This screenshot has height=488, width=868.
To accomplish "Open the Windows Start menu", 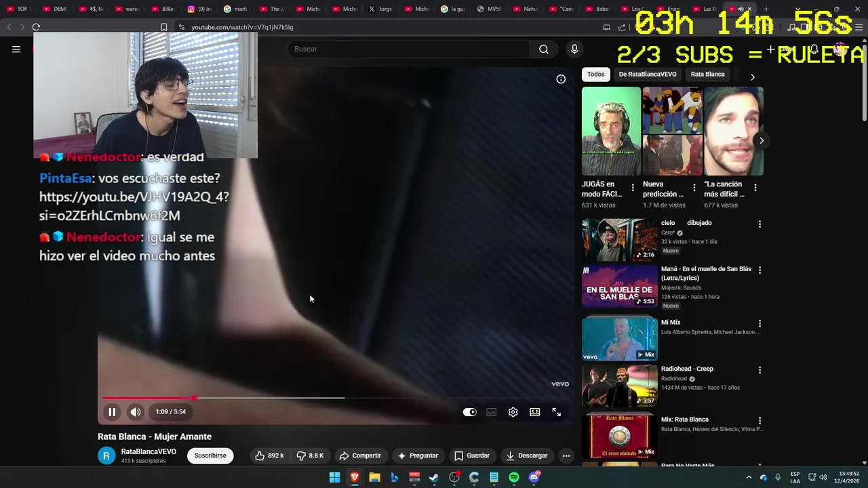I will (334, 477).
